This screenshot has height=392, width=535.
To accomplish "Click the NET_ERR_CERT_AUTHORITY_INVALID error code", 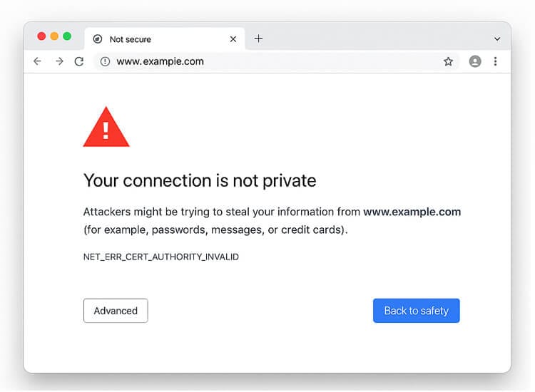I will (161, 257).
